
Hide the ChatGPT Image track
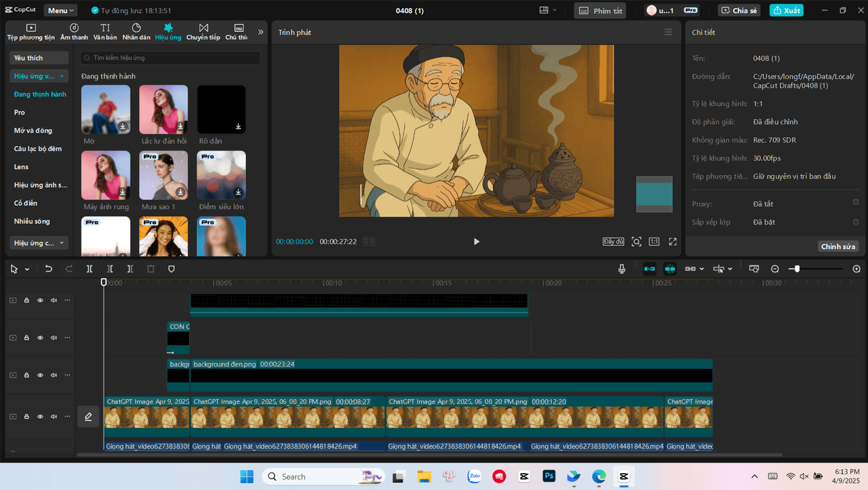coord(40,417)
